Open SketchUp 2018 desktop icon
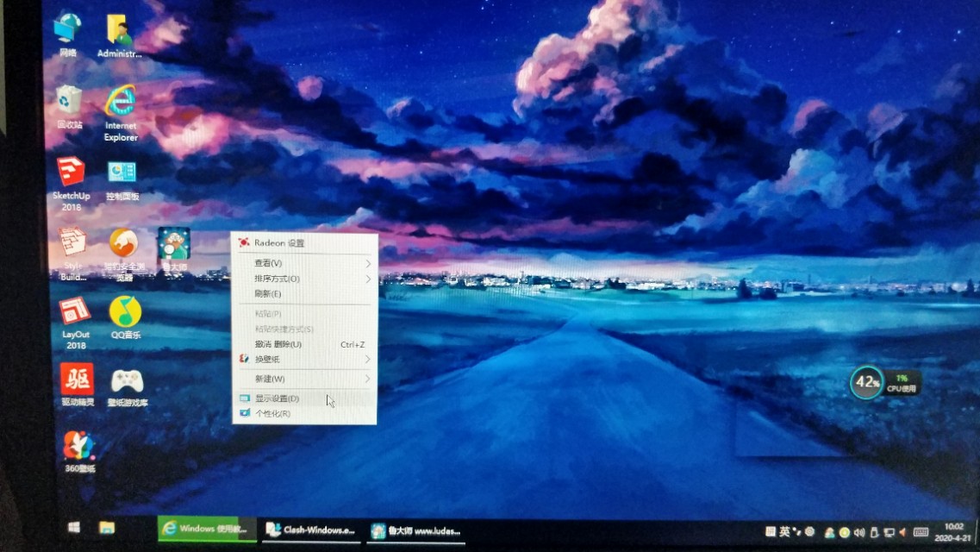 (x=71, y=173)
